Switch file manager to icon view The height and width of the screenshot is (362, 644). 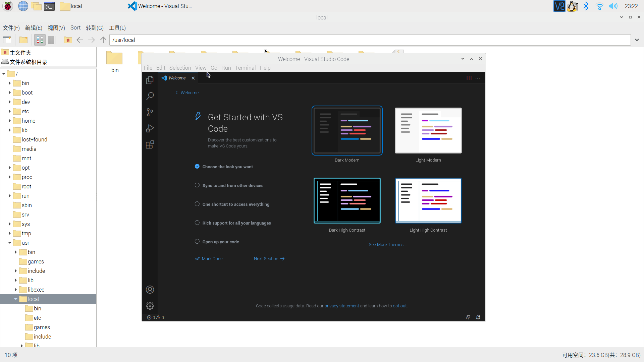click(40, 40)
